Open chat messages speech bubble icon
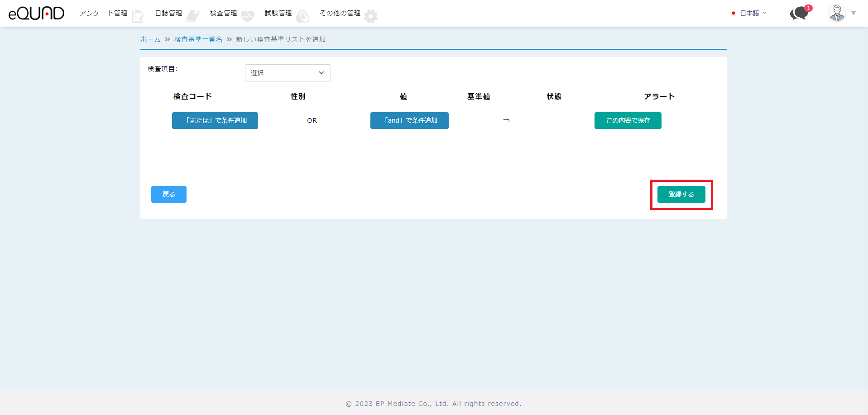This screenshot has width=868, height=415. pyautogui.click(x=799, y=14)
